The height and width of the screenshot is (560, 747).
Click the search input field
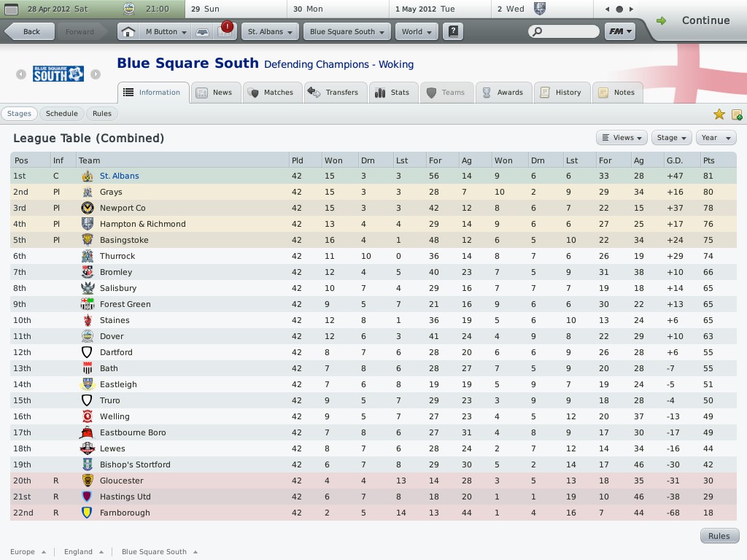tap(564, 32)
